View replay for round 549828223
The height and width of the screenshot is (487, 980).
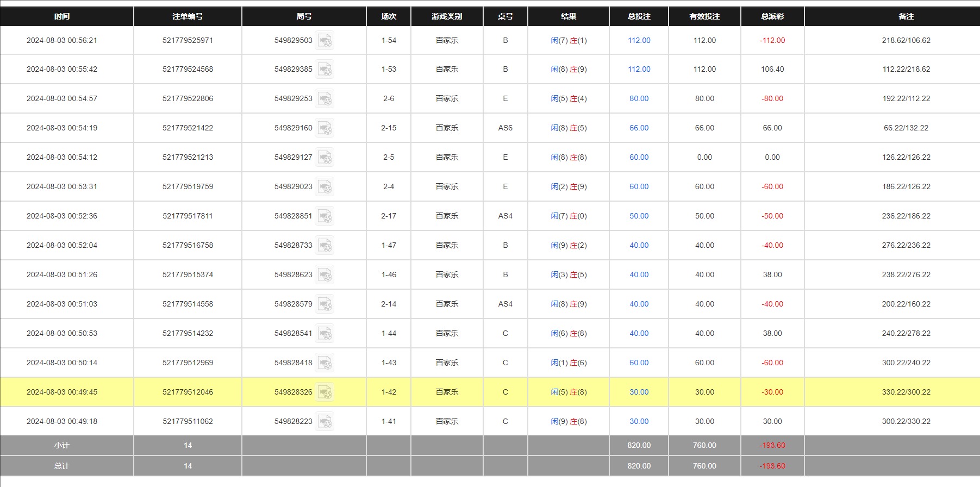click(324, 422)
